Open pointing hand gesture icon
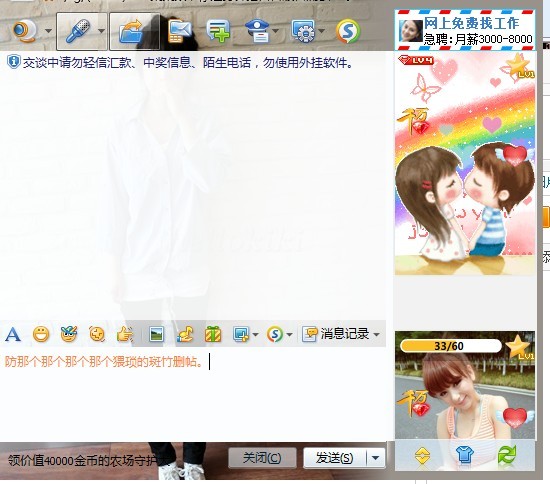Screen dimensions: 550x484 tap(125, 334)
